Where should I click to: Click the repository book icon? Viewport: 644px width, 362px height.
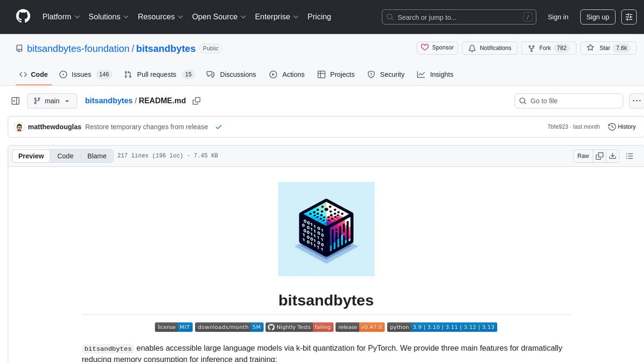tap(19, 48)
